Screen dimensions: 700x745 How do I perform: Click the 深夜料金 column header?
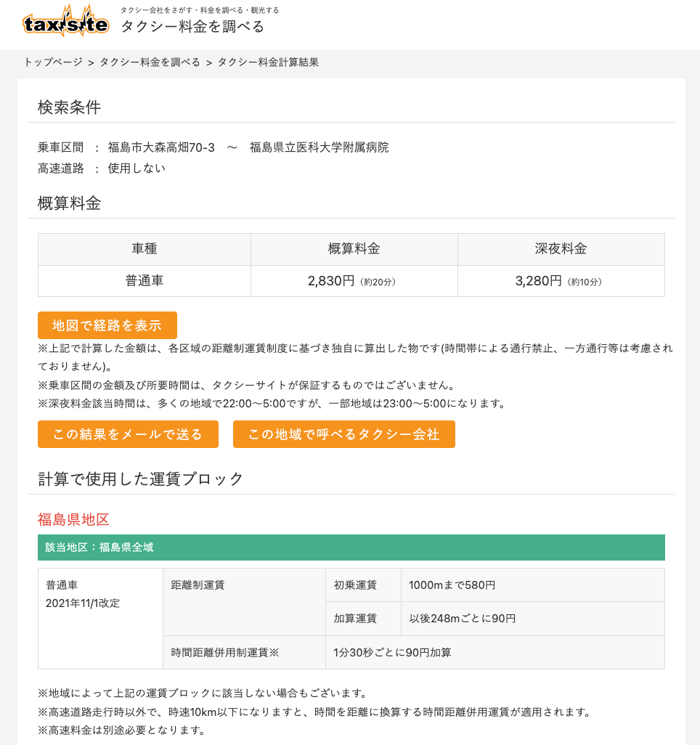[561, 249]
